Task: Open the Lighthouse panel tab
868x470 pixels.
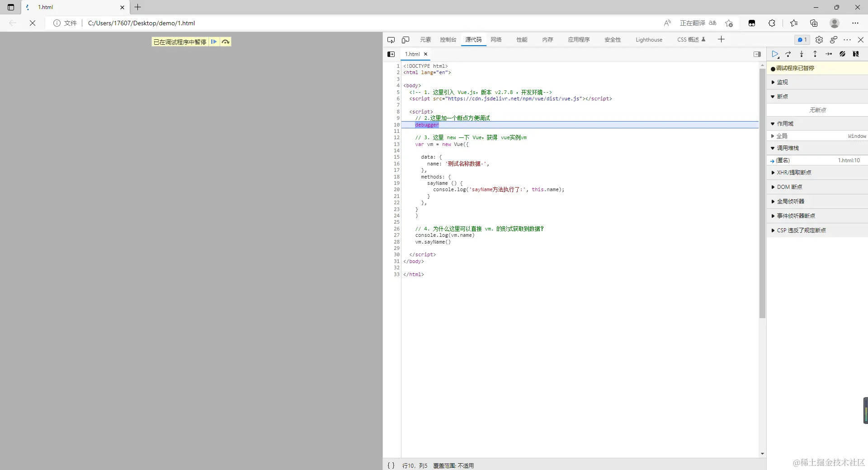Action: (x=649, y=40)
